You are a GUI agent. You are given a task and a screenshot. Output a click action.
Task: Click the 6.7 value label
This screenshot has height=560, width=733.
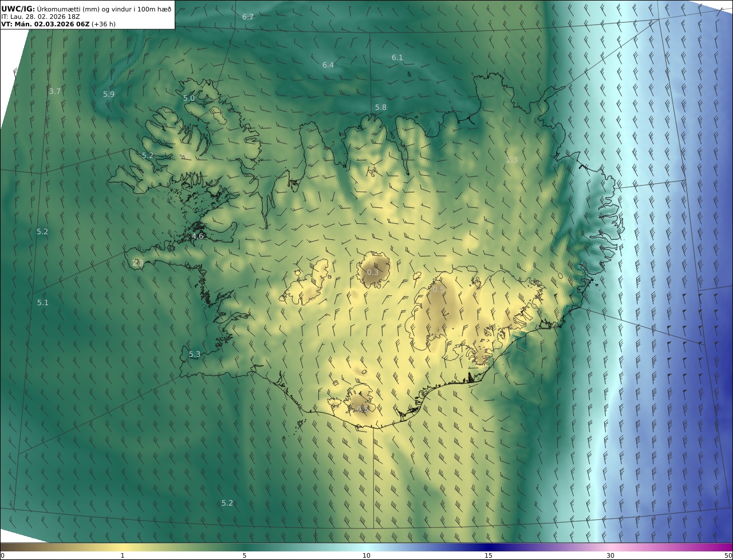click(x=248, y=17)
